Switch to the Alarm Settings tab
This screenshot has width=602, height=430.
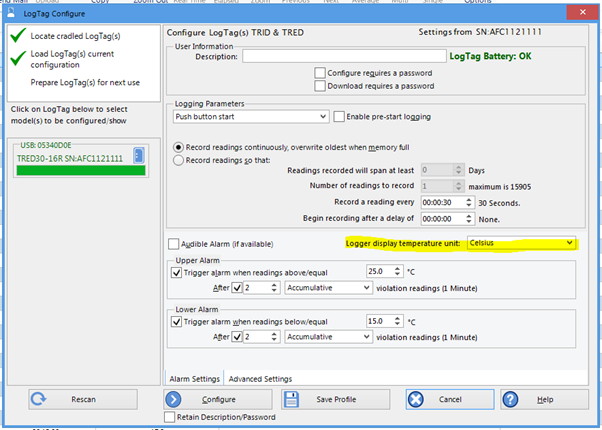194,379
